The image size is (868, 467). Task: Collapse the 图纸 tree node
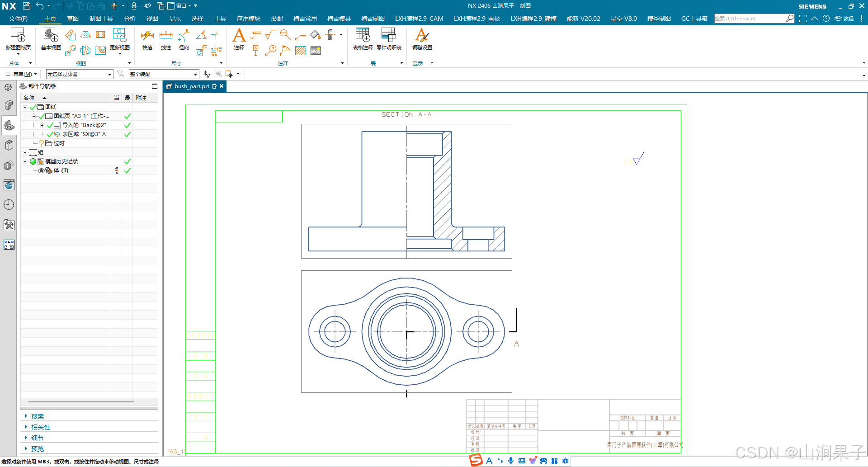[25, 107]
